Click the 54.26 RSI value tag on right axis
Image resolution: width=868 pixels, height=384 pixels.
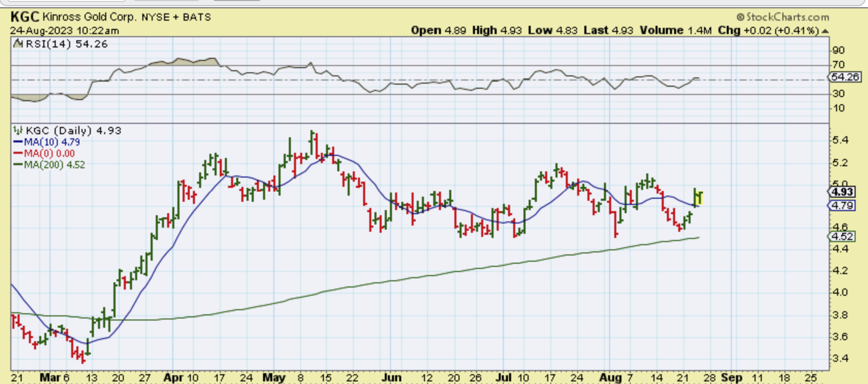click(845, 77)
